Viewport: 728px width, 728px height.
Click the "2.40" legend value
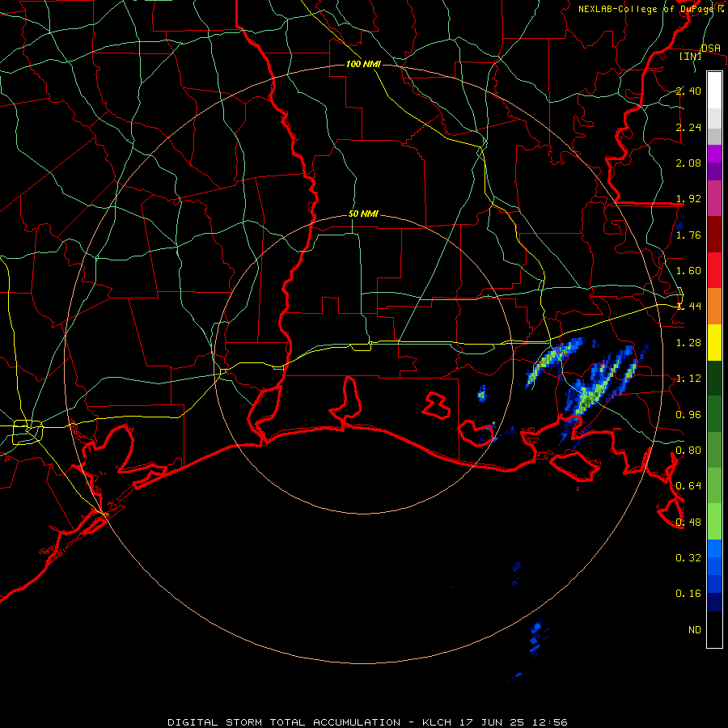[x=688, y=91]
